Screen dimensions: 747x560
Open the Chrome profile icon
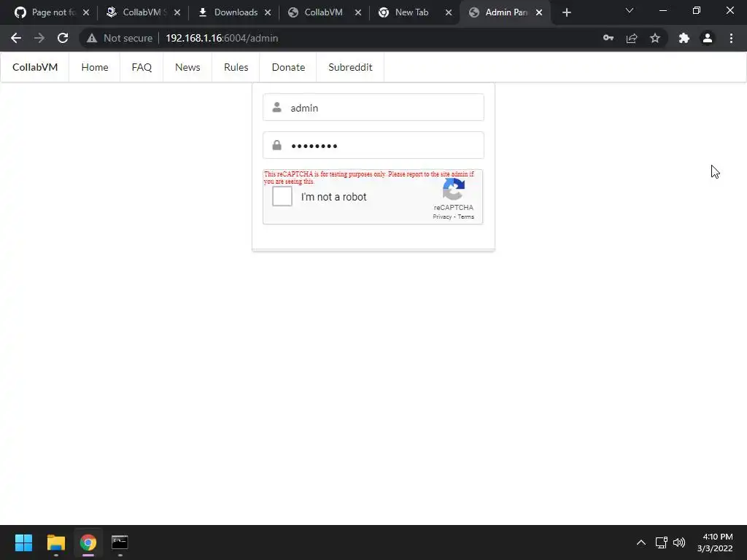click(x=708, y=38)
